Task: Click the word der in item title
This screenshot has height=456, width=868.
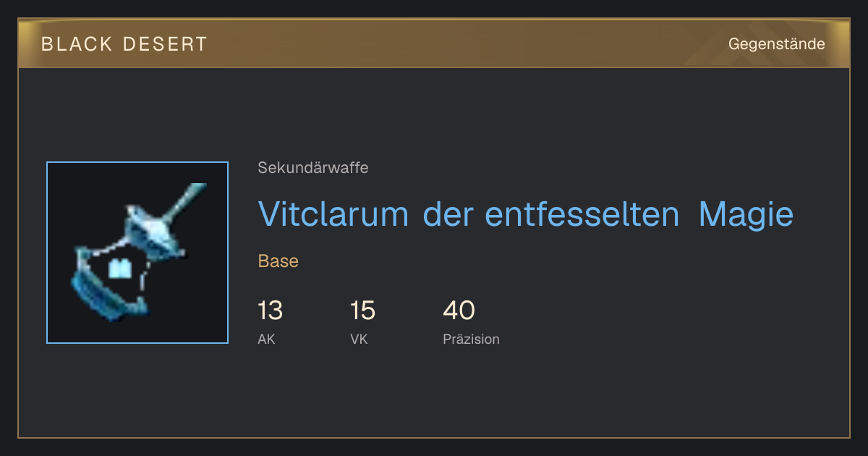Action: [447, 214]
